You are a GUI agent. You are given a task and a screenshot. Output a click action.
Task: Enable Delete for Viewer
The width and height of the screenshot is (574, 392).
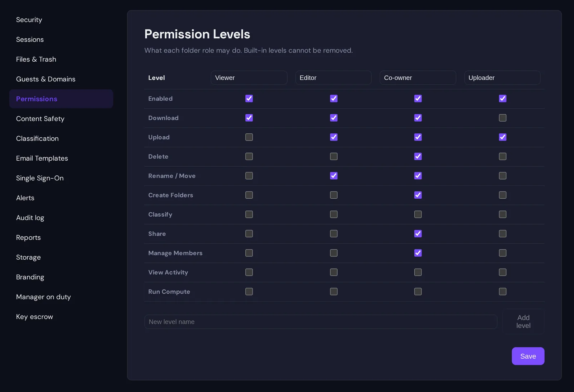coord(249,157)
